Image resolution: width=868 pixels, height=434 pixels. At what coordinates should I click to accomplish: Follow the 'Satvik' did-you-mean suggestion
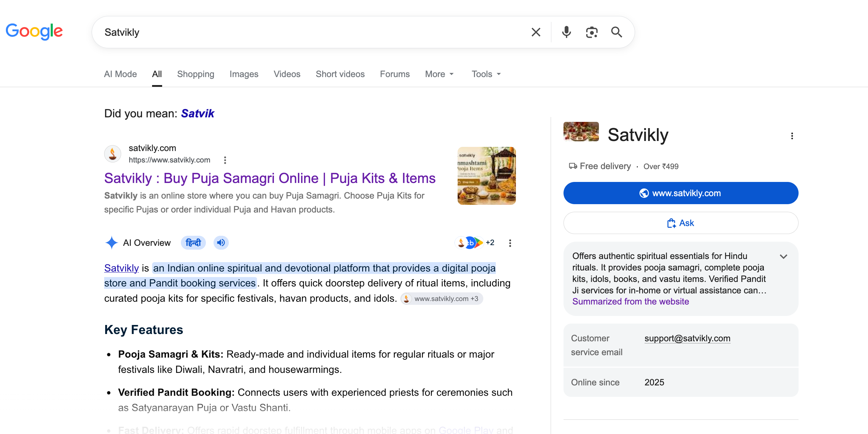(x=198, y=114)
